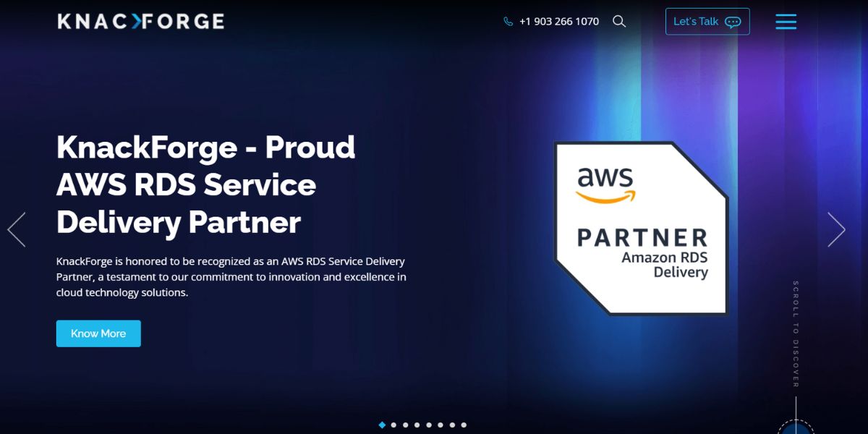
Task: Select the sixth carousel dot
Action: click(x=441, y=425)
